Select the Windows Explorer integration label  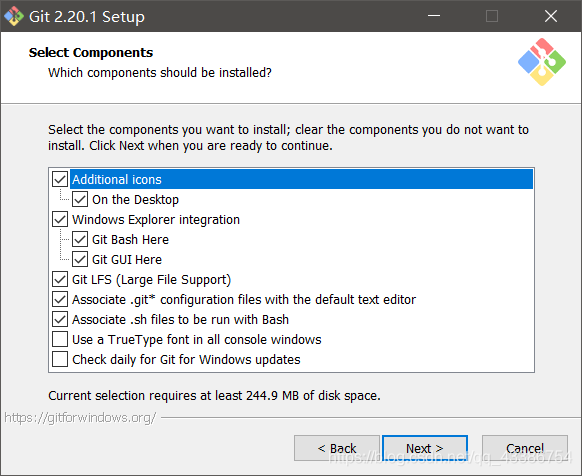156,220
